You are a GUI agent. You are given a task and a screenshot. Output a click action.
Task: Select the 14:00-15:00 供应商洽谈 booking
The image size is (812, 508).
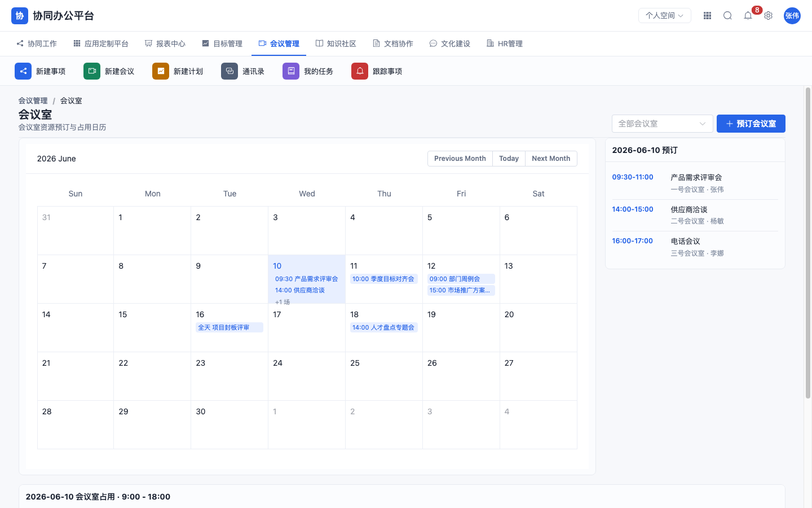coord(695,215)
